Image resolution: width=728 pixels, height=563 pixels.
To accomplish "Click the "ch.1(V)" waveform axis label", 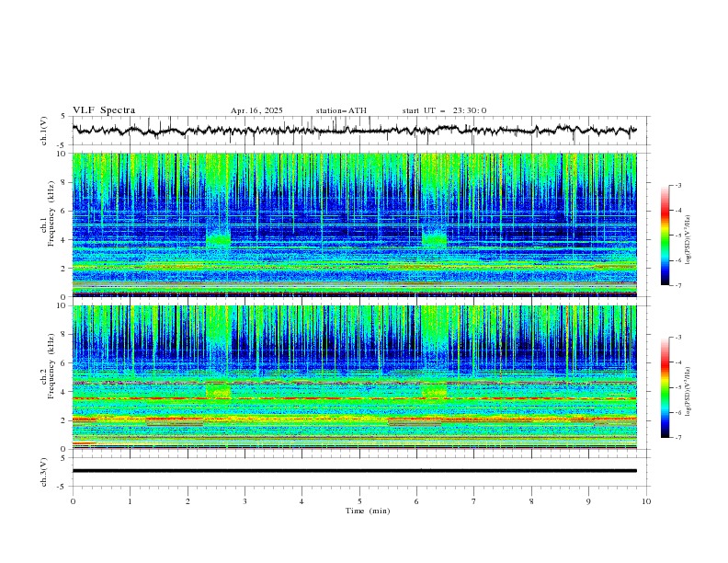I will click(44, 131).
